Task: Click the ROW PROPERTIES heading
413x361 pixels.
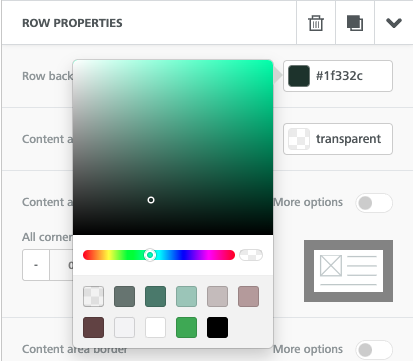Action: (72, 23)
